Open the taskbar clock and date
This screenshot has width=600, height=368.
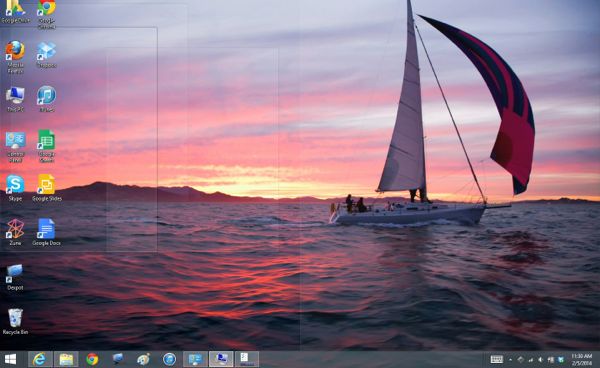click(582, 360)
